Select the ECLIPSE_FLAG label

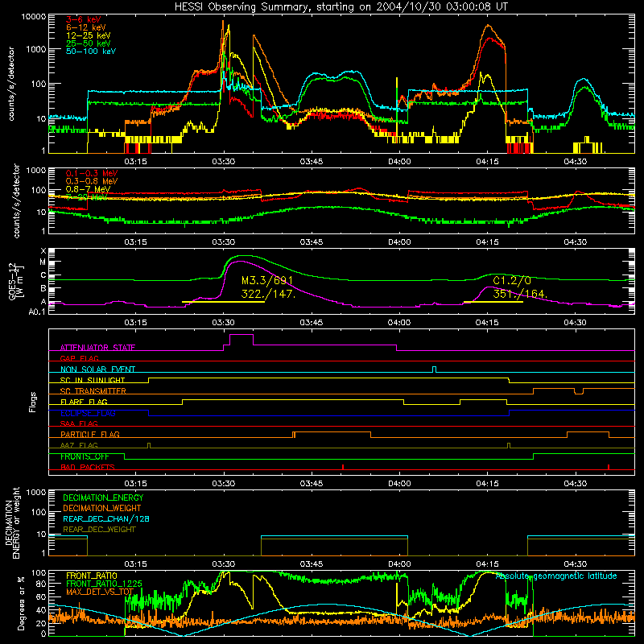pyautogui.click(x=88, y=413)
